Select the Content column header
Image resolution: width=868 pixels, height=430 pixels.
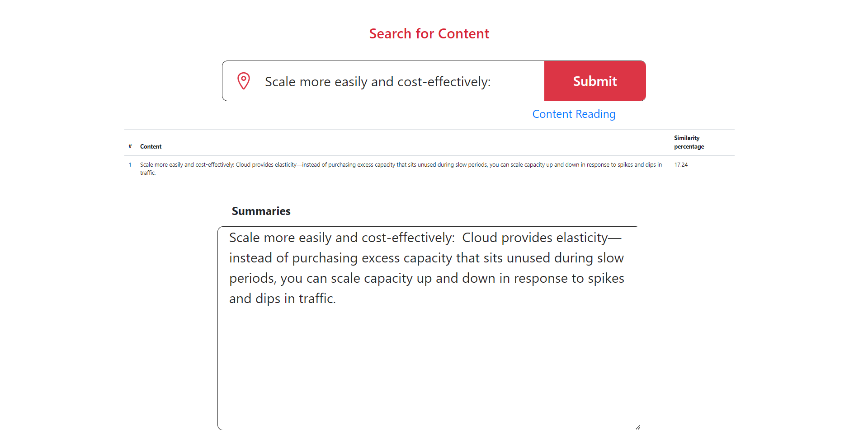[x=151, y=146]
